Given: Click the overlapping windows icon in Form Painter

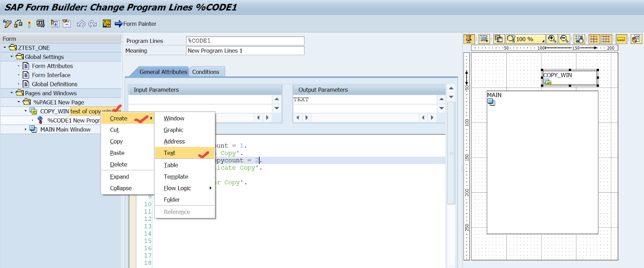Looking at the screenshot, I should [x=499, y=39].
